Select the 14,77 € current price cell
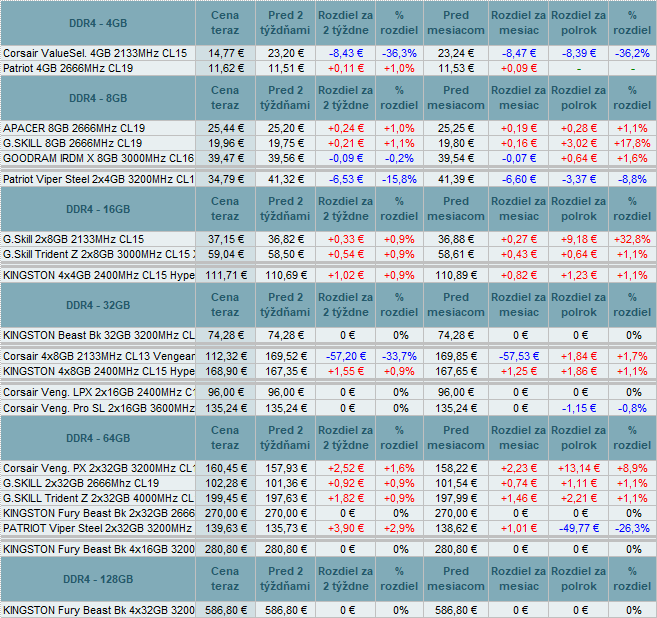This screenshot has width=657, height=618. pyautogui.click(x=225, y=53)
